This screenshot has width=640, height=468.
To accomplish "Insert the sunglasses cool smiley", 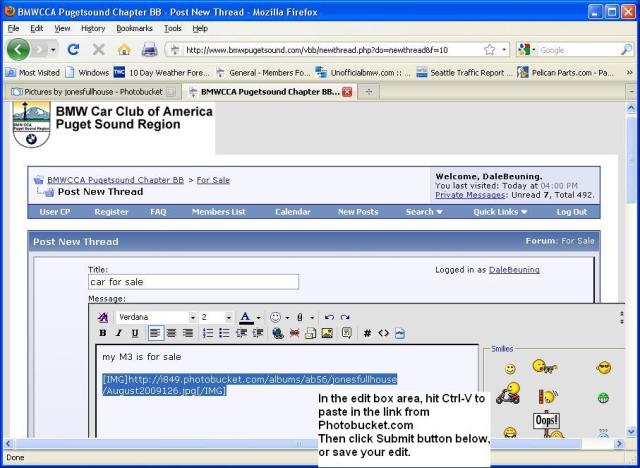I will tap(603, 368).
